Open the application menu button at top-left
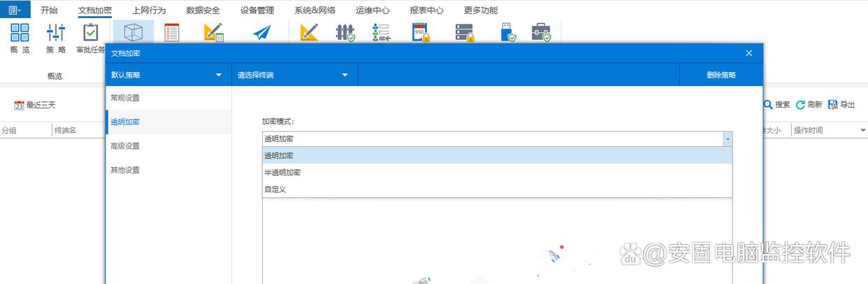The height and width of the screenshot is (284, 868). [x=15, y=10]
